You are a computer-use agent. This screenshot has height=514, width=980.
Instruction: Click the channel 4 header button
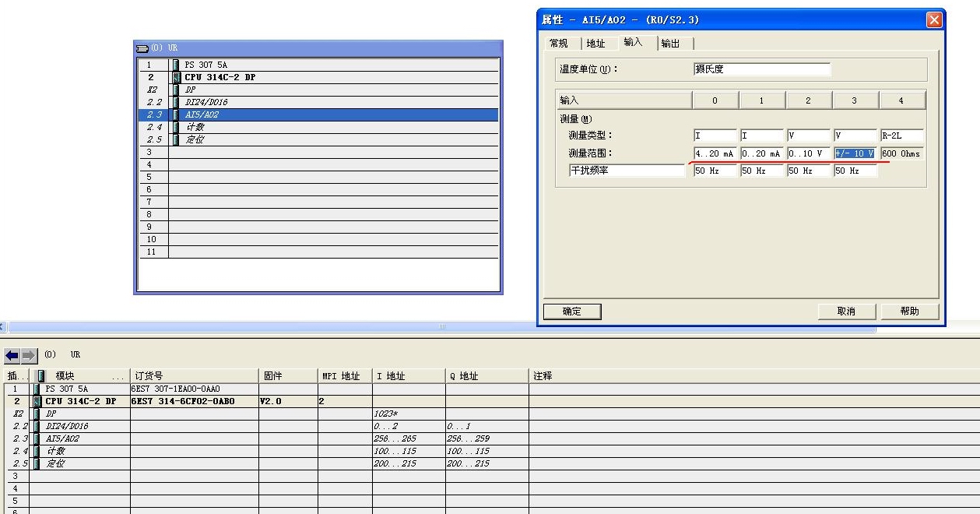coord(902,100)
